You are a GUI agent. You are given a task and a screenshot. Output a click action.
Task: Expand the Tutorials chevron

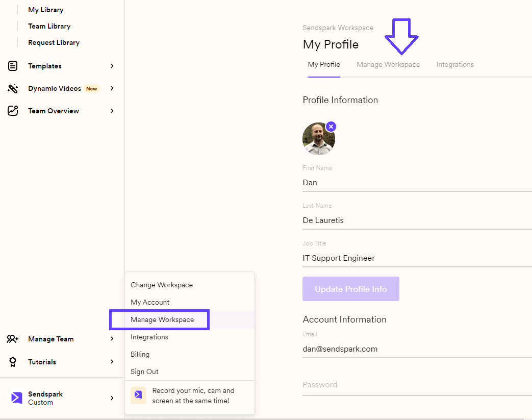(x=112, y=362)
